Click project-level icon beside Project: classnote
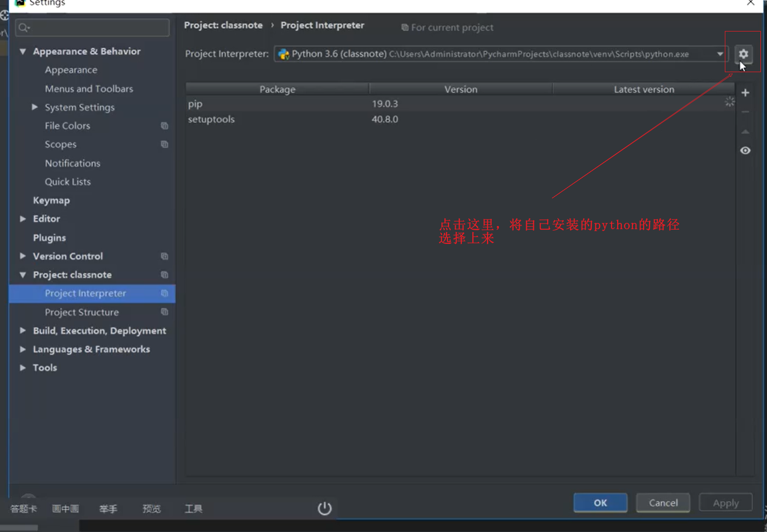 point(165,275)
